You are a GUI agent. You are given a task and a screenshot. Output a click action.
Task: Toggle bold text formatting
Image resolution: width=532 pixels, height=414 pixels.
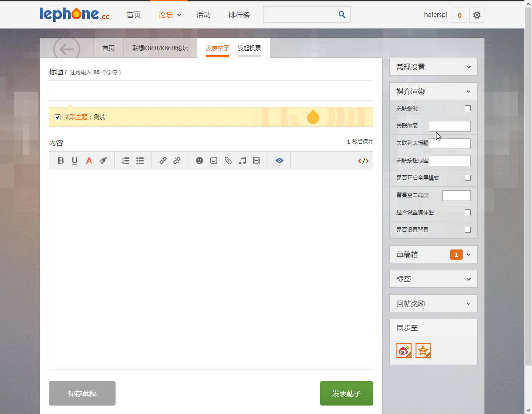click(x=61, y=161)
